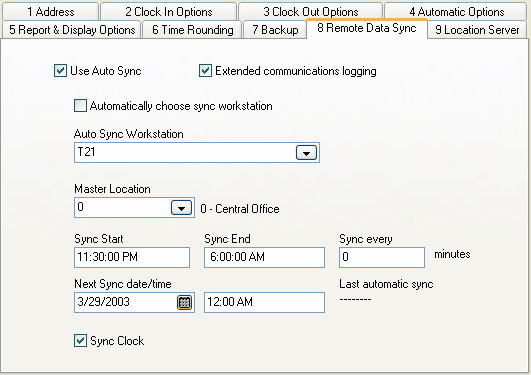Focus the Sync every minutes field
The width and height of the screenshot is (531, 375).
382,257
